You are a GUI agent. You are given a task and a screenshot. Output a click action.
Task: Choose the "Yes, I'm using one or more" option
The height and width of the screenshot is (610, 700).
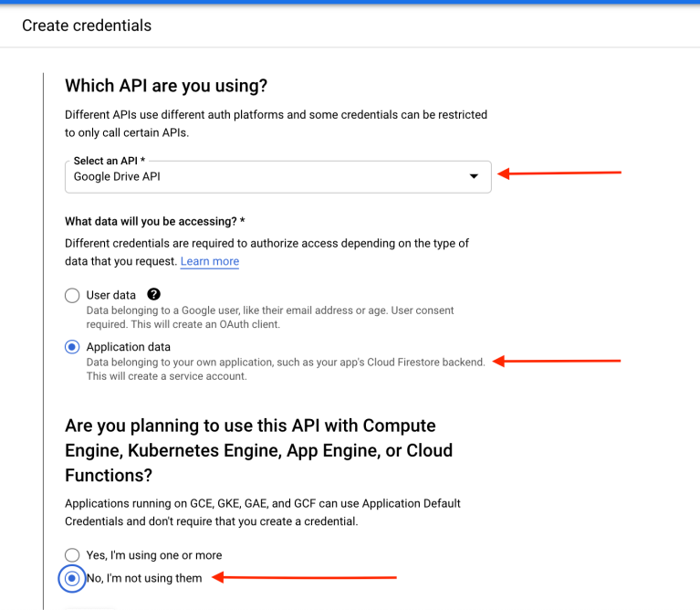click(72, 555)
